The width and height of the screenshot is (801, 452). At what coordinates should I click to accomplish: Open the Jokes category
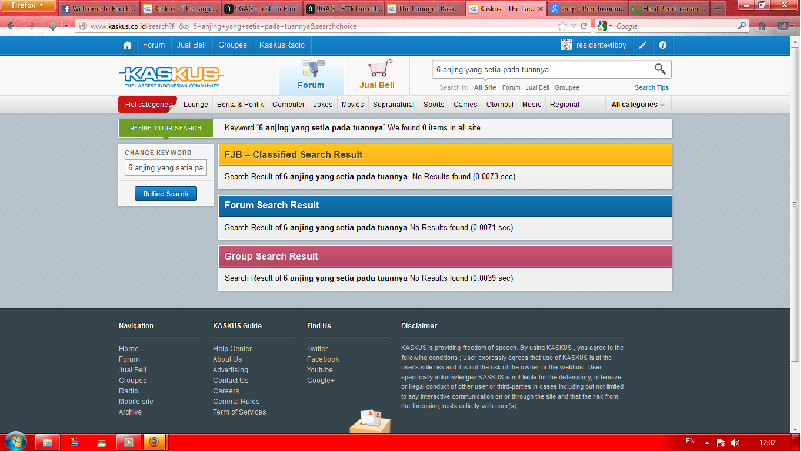[323, 104]
